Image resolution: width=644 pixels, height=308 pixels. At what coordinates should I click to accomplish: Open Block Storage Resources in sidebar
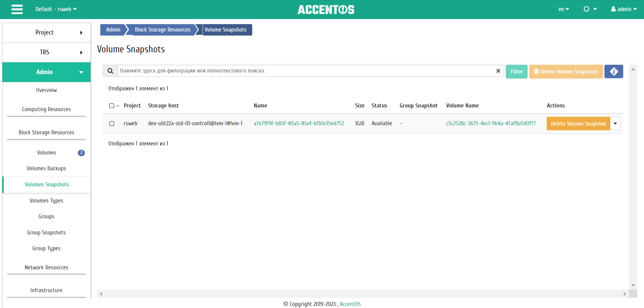click(x=46, y=132)
